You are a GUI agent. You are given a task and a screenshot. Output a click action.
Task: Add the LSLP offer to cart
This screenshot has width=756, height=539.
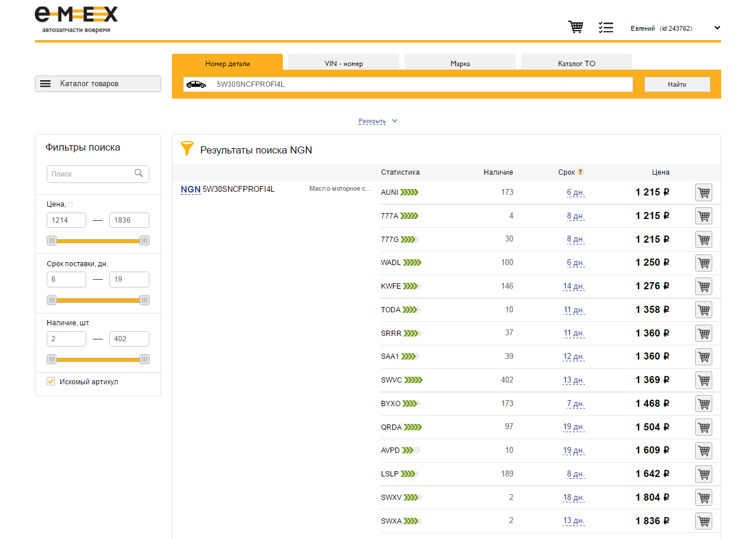703,474
